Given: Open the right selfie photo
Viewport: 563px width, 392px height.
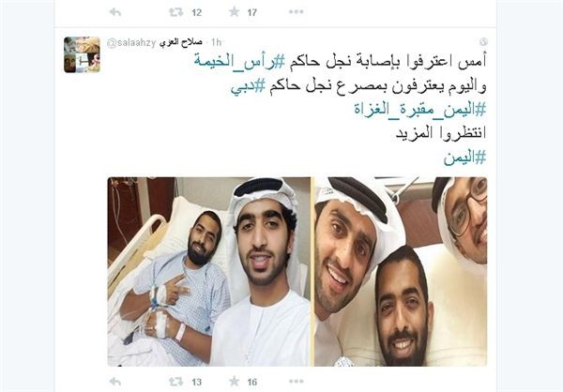Looking at the screenshot, I should [x=401, y=272].
